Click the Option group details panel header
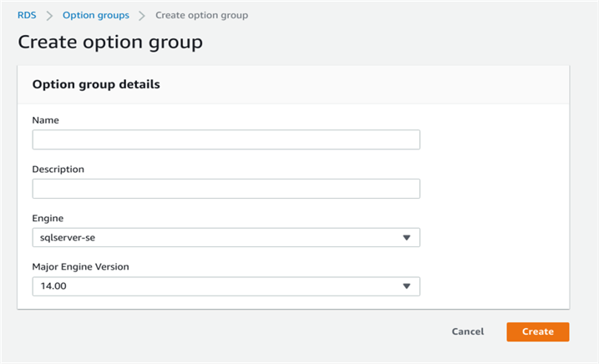Viewport: 599px width, 364px height. coord(96,84)
